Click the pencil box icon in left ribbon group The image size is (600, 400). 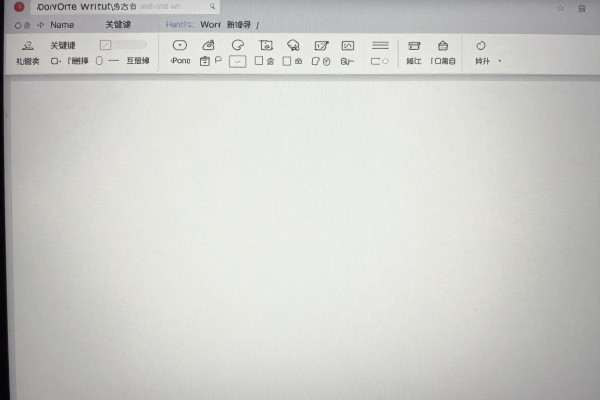[x=105, y=45]
